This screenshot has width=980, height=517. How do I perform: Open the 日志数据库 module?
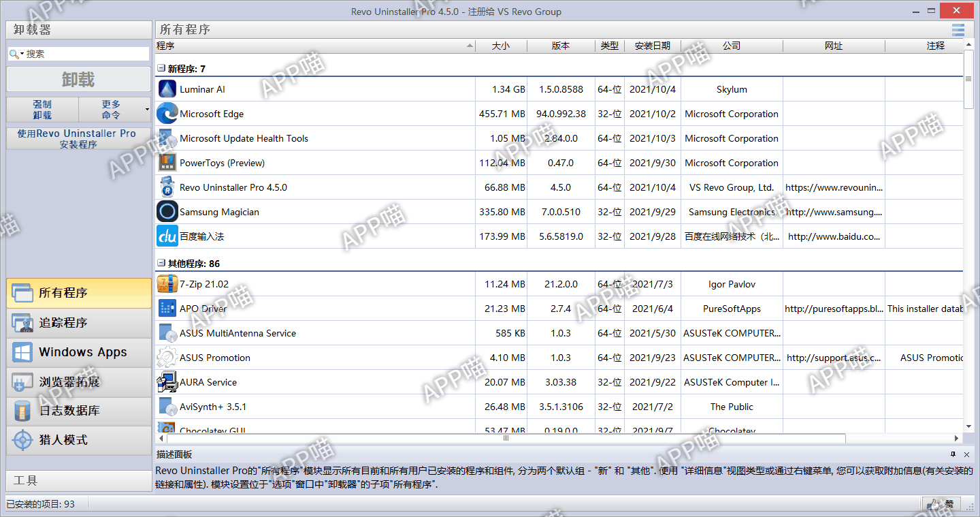[x=79, y=411]
